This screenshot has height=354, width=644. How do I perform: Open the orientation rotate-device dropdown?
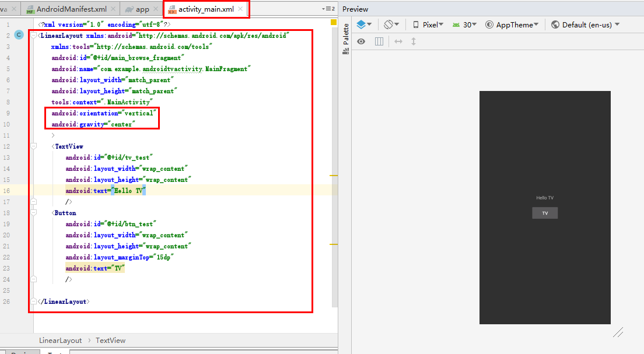[391, 24]
